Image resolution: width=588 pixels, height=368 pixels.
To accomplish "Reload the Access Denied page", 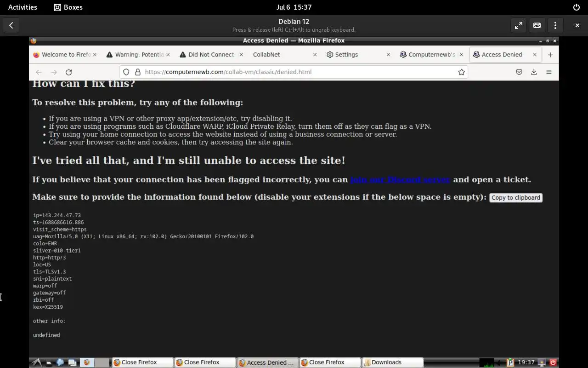I will (x=69, y=72).
